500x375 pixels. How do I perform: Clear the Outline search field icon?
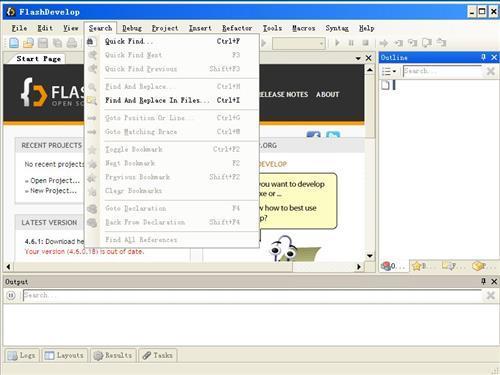coord(490,71)
